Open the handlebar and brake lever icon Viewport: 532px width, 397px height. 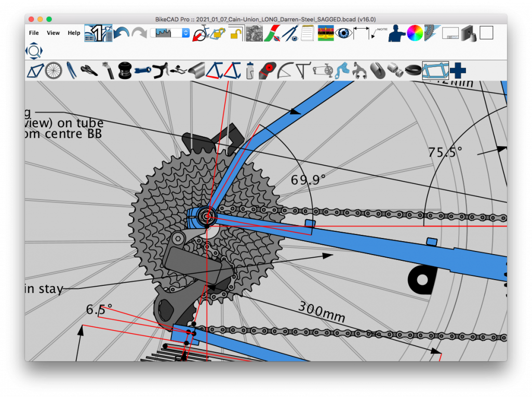tap(161, 70)
